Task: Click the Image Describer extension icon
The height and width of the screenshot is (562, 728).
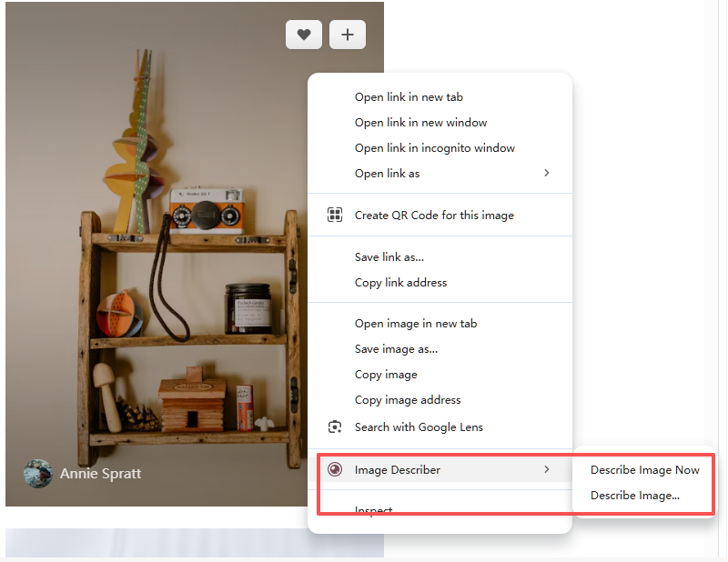Action: coord(335,469)
